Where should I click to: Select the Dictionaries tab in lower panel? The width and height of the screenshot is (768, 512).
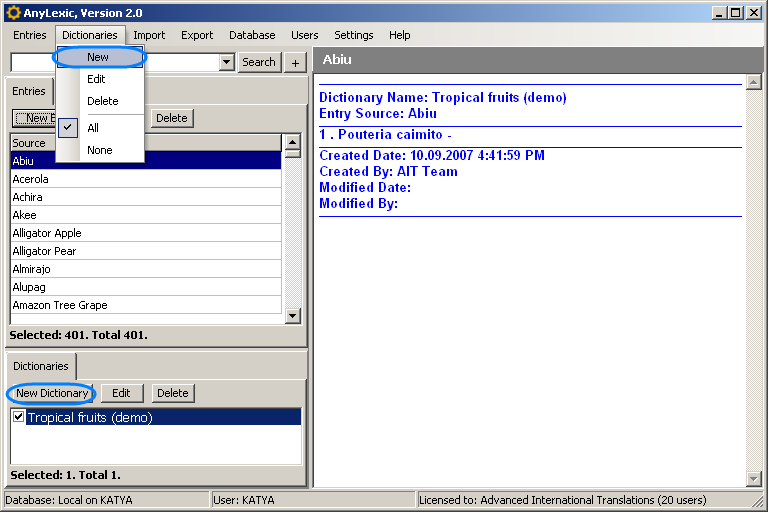point(41,367)
